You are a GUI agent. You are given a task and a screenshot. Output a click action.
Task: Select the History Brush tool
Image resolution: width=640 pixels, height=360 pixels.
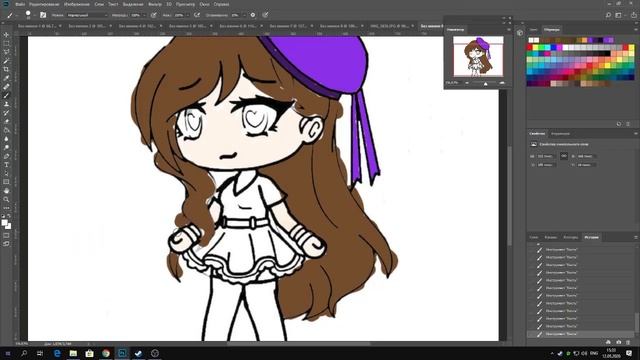[6, 113]
